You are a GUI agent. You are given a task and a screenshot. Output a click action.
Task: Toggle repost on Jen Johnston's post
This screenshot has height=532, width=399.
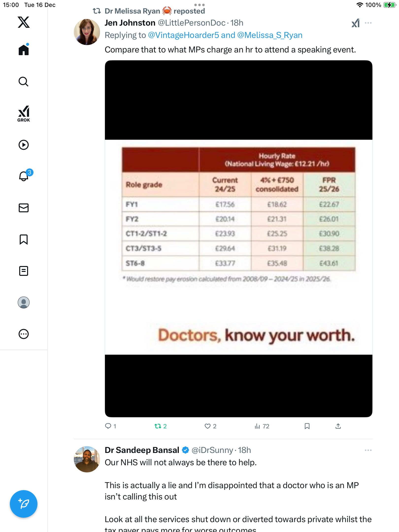(161, 426)
